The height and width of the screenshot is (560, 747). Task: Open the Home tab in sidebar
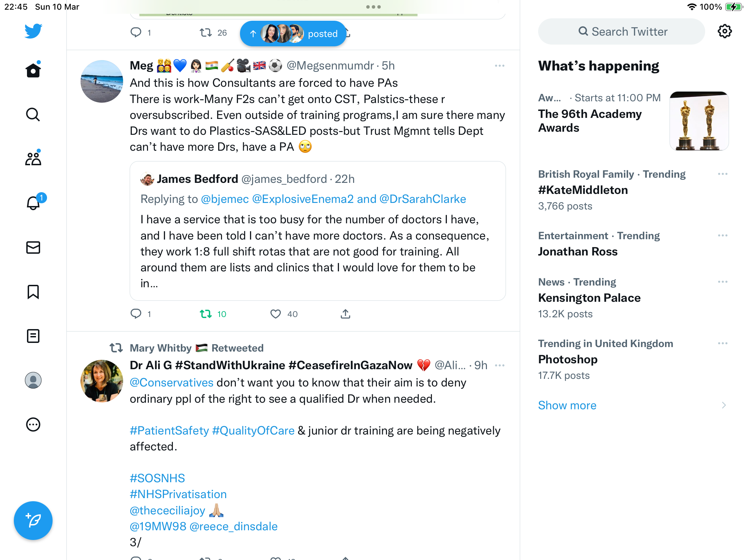[x=33, y=70]
